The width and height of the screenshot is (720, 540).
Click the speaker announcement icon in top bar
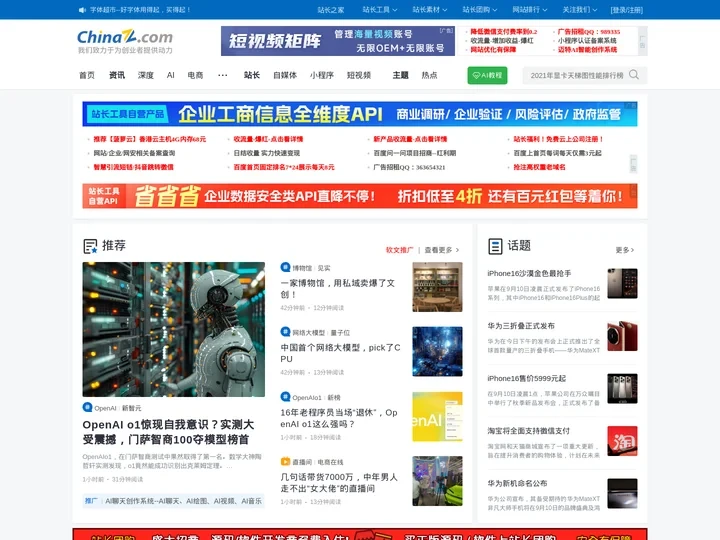[82, 10]
